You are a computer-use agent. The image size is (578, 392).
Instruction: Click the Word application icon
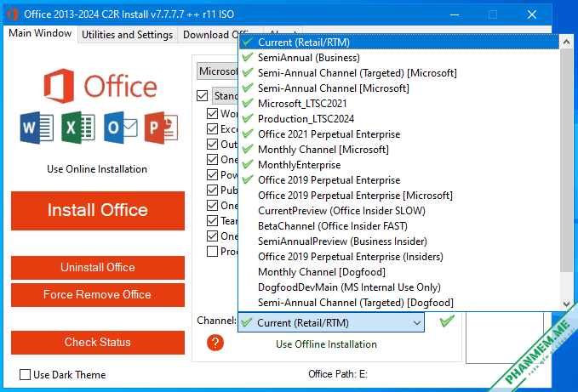coord(37,128)
